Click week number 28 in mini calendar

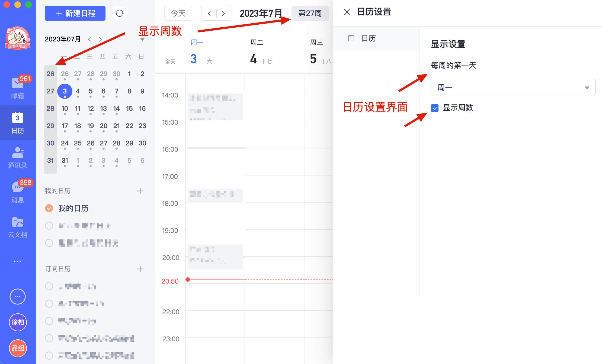(50, 109)
